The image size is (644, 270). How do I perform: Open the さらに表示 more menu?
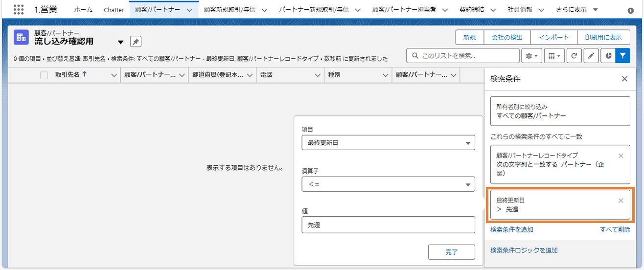(577, 10)
